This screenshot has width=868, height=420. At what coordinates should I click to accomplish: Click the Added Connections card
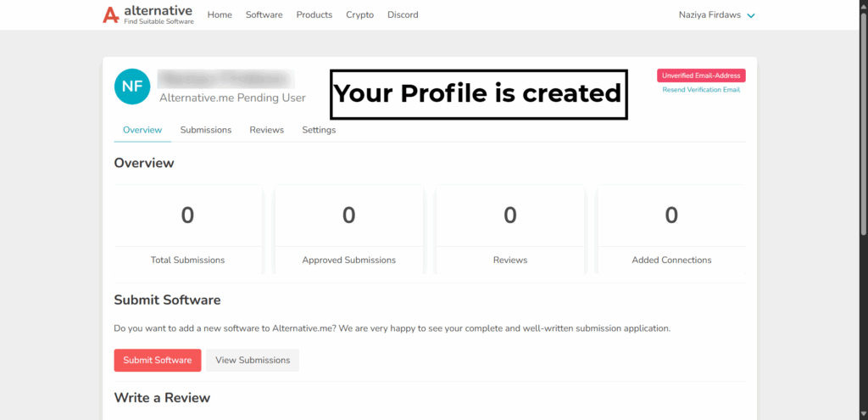pyautogui.click(x=671, y=229)
